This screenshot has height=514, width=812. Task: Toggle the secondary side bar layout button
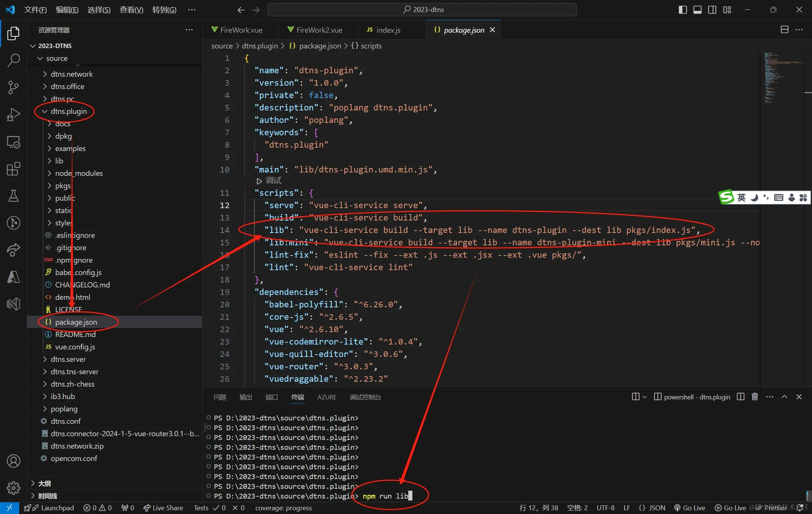tap(712, 10)
